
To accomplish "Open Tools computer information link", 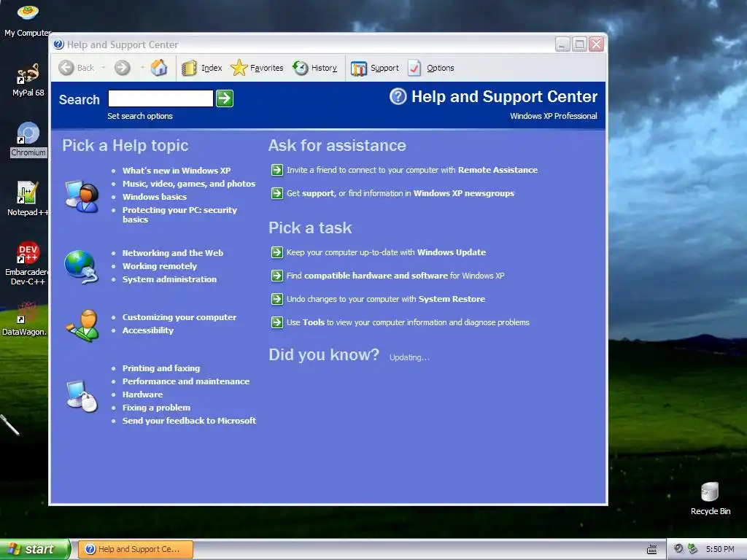I will pos(408,322).
